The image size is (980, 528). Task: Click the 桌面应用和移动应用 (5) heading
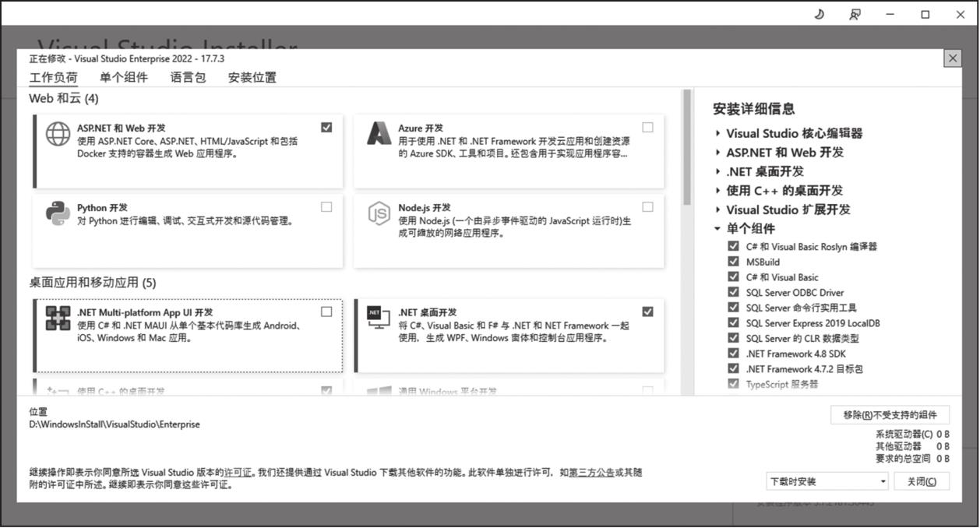[x=93, y=282]
